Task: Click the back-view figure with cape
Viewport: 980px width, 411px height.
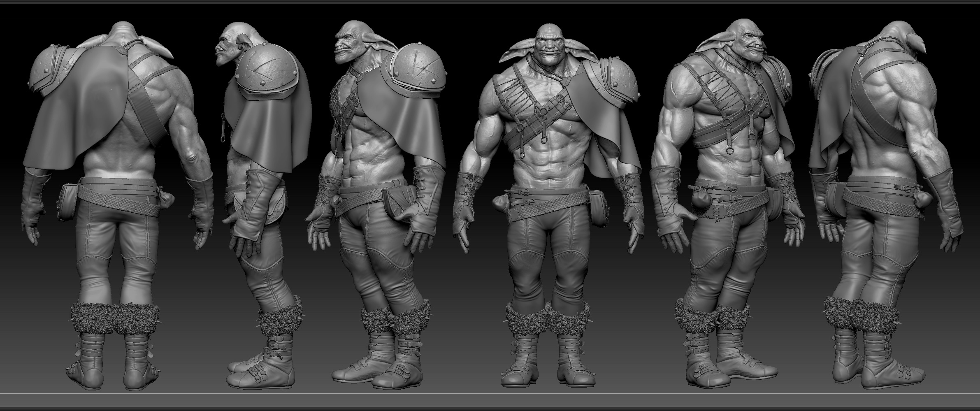Action: [x=117, y=206]
